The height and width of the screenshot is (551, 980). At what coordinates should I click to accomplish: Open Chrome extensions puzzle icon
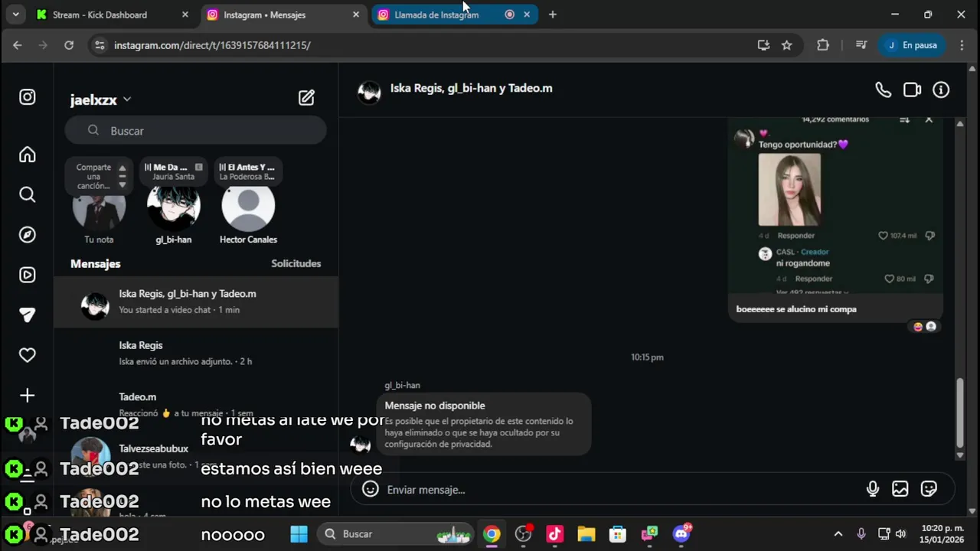click(823, 45)
